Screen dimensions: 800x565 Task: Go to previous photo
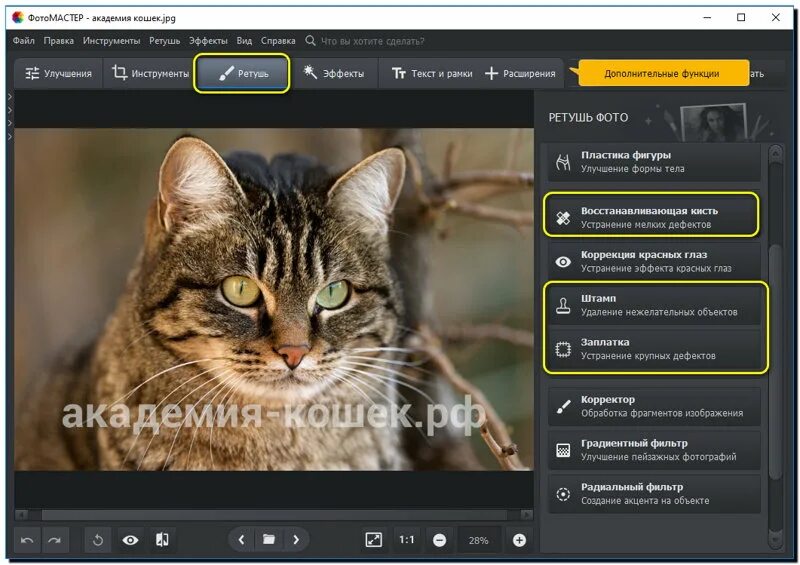coord(241,540)
